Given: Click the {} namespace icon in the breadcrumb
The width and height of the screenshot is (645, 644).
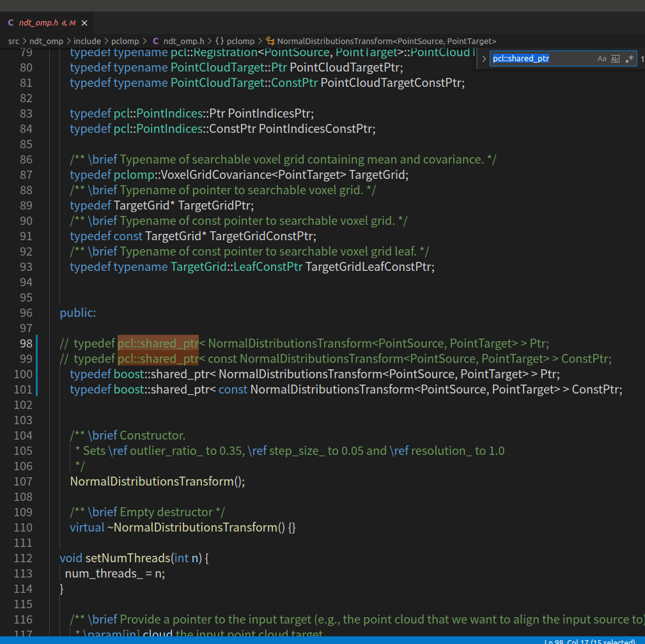Looking at the screenshot, I should 220,41.
